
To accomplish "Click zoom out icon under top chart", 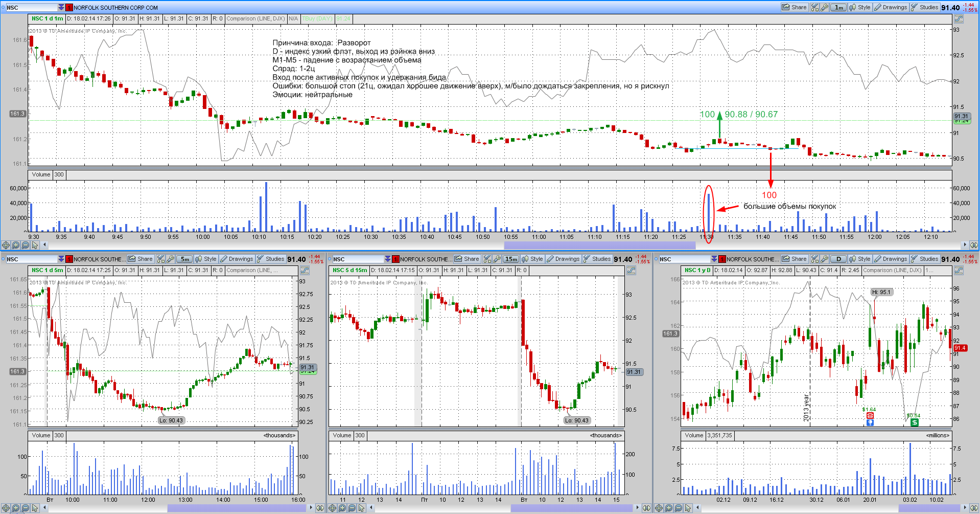I will [25, 245].
